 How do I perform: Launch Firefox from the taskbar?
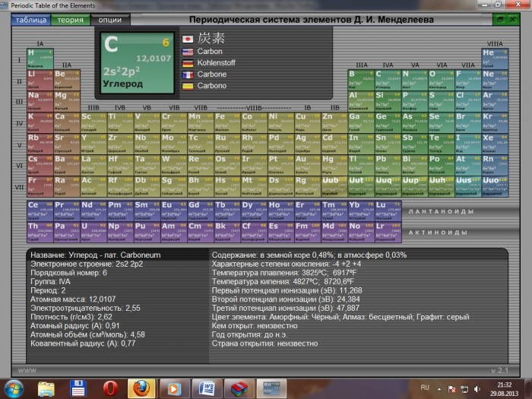[x=141, y=388]
